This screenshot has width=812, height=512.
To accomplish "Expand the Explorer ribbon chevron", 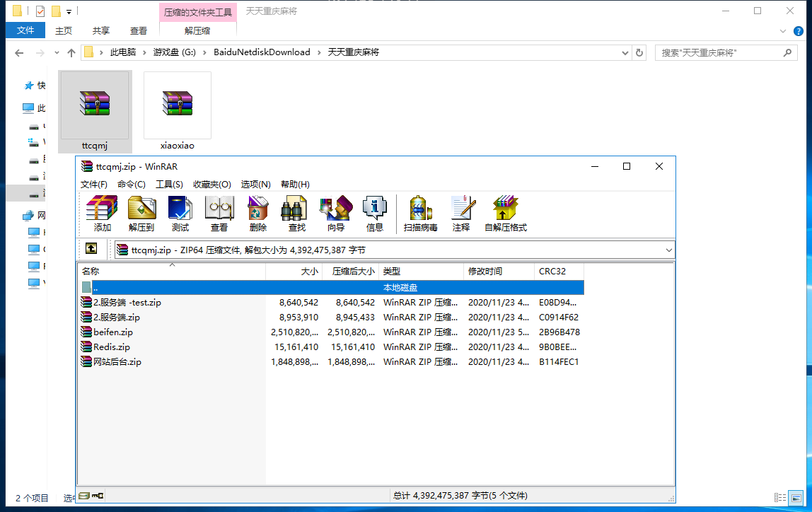I will click(x=782, y=31).
